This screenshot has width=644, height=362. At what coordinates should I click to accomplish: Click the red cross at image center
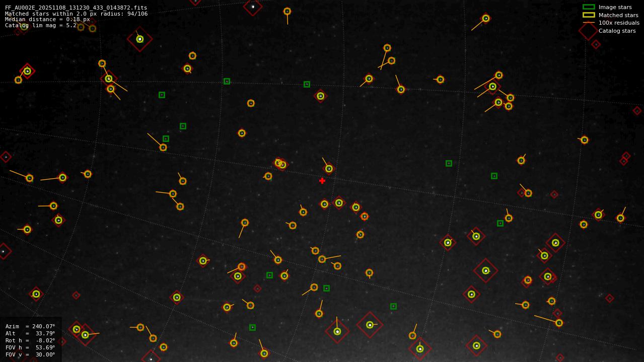(x=322, y=181)
